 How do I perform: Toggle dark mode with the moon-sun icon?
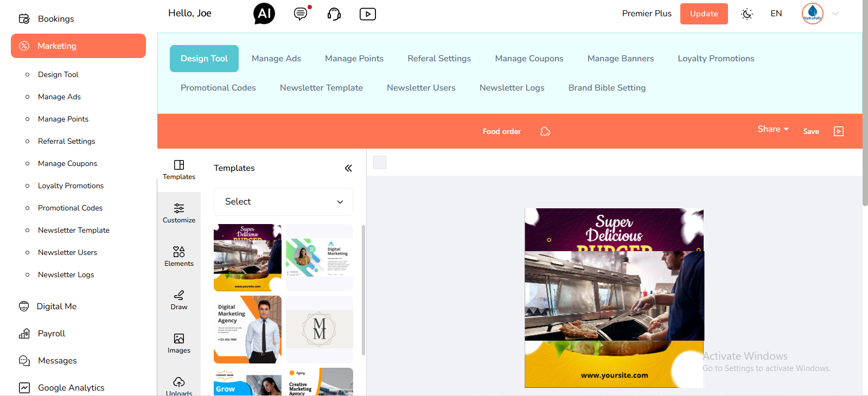click(747, 14)
